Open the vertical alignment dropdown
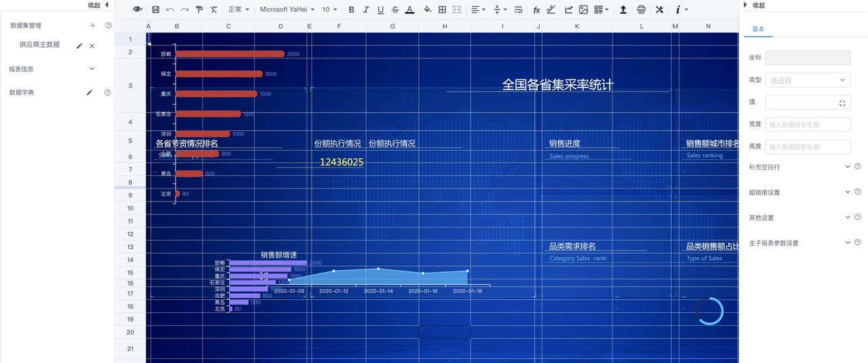Screen dimensions: 868x363 tap(500, 9)
